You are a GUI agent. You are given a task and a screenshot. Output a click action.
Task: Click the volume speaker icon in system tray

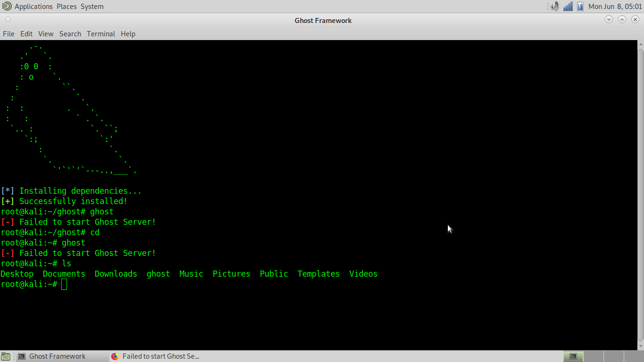click(554, 6)
